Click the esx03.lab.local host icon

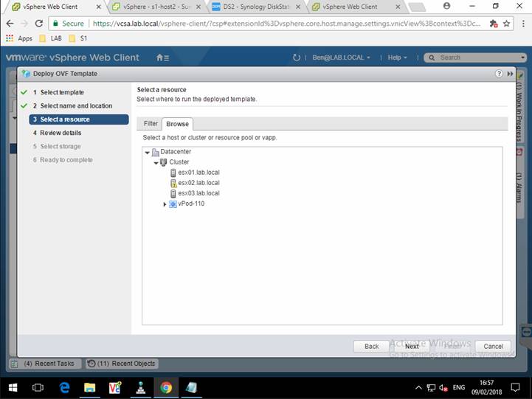pyautogui.click(x=173, y=193)
